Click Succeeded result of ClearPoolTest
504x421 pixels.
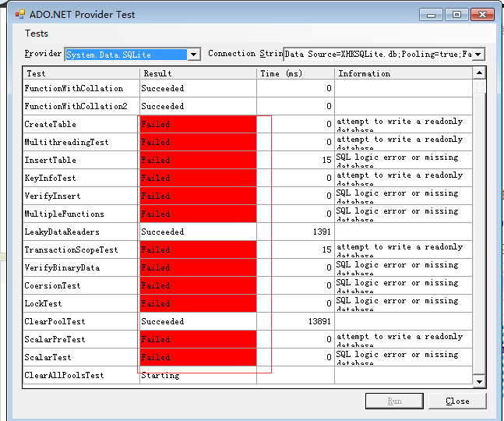(x=199, y=322)
